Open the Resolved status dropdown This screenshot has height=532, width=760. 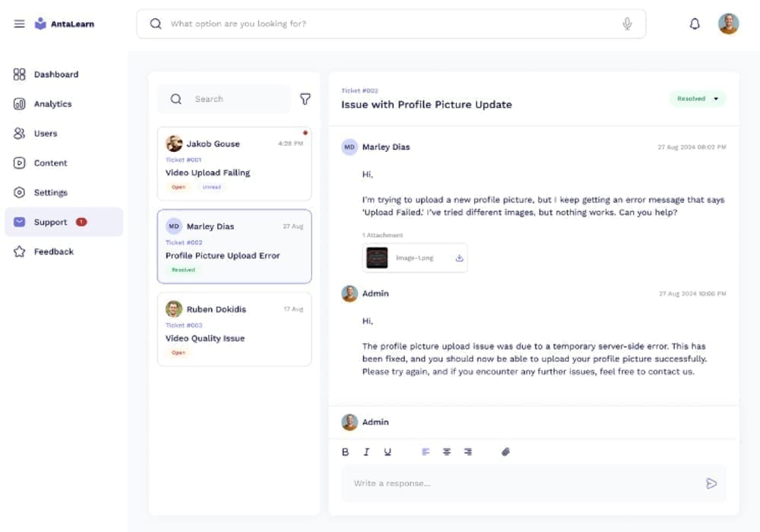coord(698,99)
